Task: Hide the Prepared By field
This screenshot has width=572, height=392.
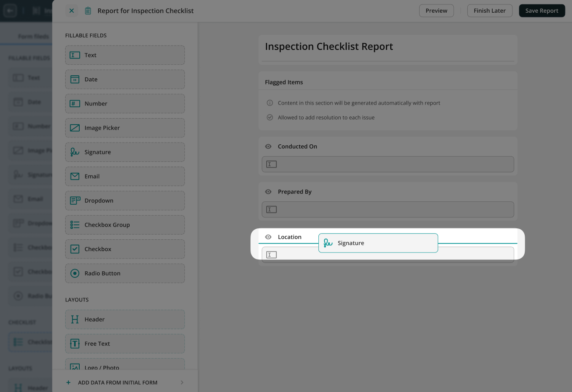Action: (x=268, y=192)
